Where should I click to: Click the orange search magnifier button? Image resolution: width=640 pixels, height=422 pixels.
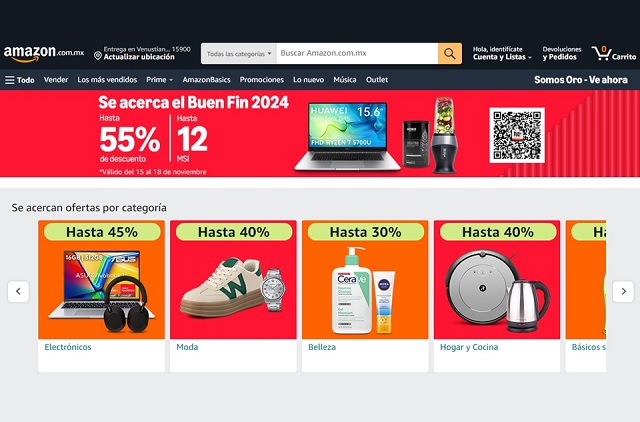pyautogui.click(x=450, y=53)
